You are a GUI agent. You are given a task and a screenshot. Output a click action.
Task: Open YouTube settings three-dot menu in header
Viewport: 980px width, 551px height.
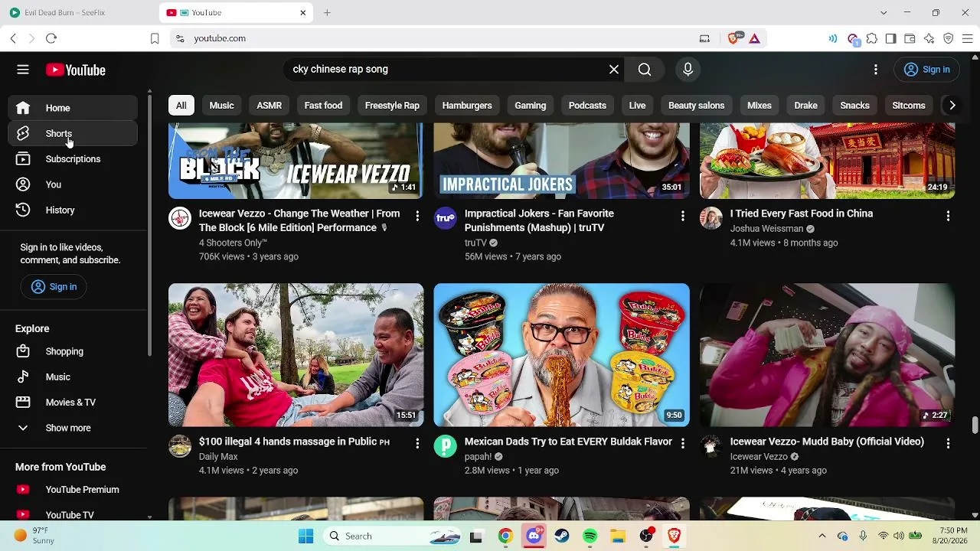[x=876, y=70]
